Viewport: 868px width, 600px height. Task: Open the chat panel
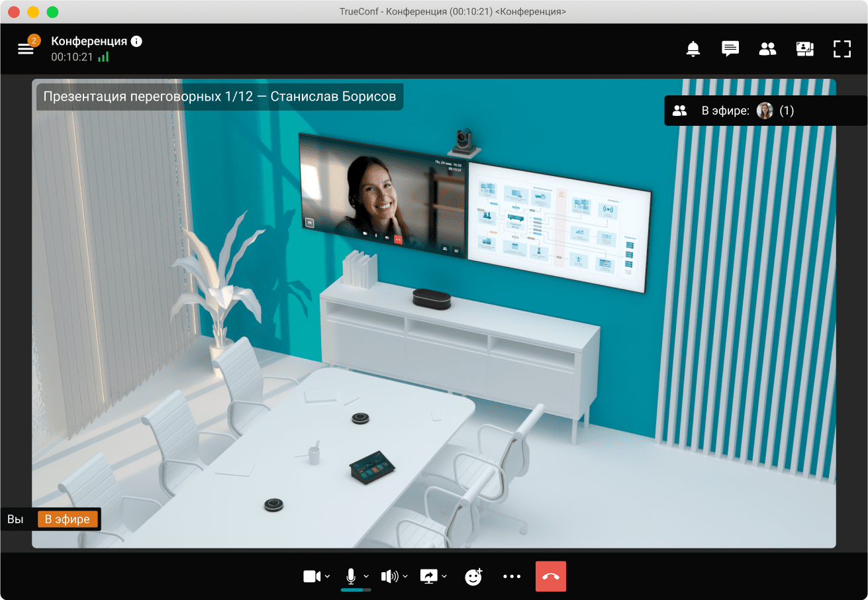[x=730, y=49]
